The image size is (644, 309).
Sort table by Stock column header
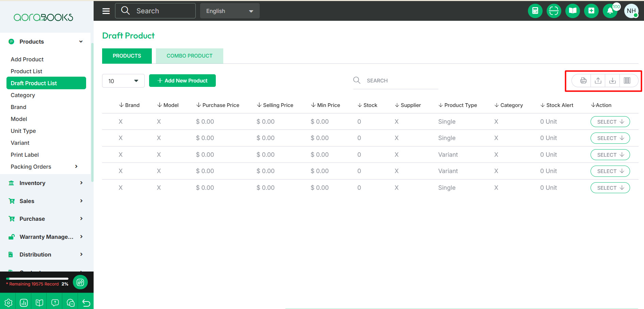pos(367,105)
